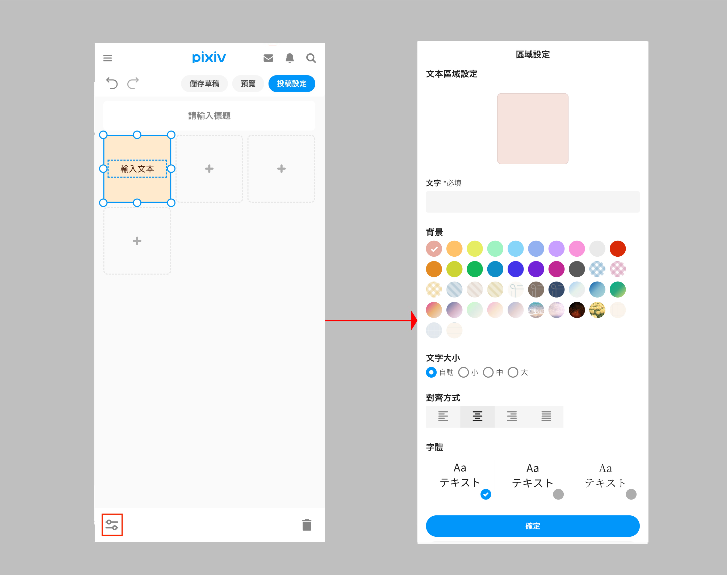728x575 pixels.
Task: Select 自動 text size radio
Action: (x=431, y=372)
